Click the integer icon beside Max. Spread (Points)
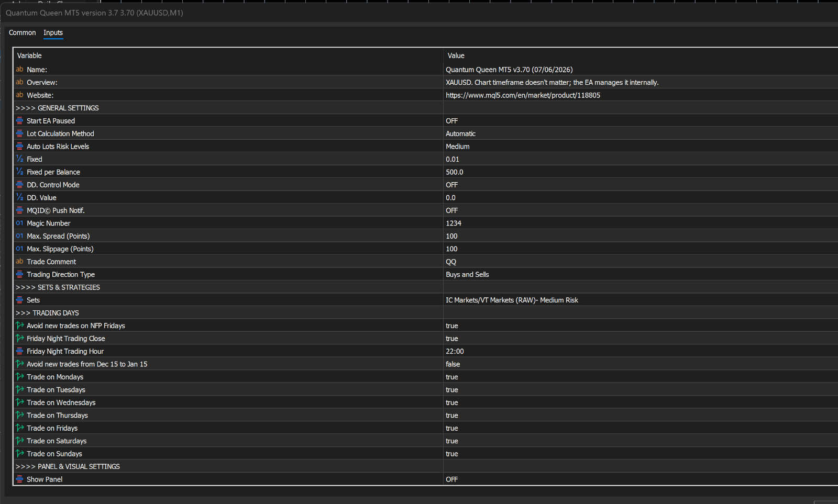The image size is (838, 504). 19,236
